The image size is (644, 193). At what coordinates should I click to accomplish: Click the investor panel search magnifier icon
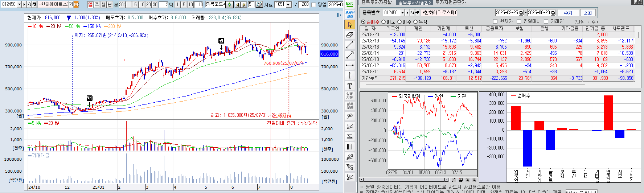coord(413,13)
